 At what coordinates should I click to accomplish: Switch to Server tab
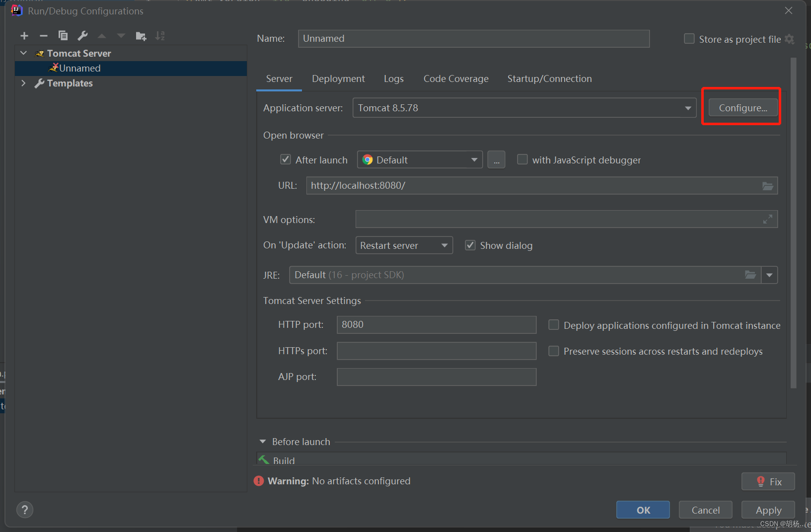279,78
